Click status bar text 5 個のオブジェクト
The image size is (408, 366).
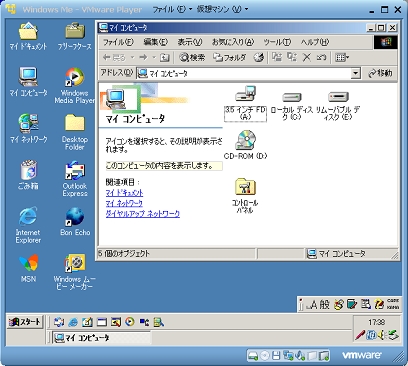pos(124,254)
